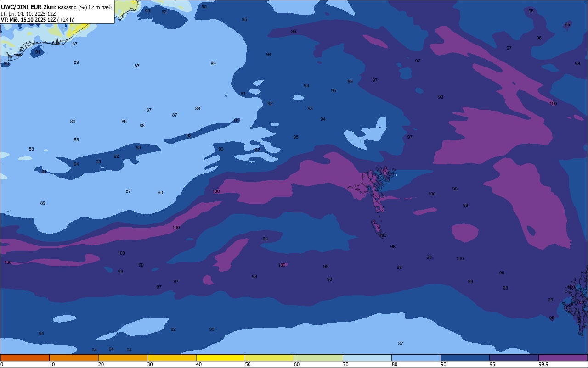Click the 30–40% gold legend swatch
Screen dimensions: 588x368
click(171, 357)
